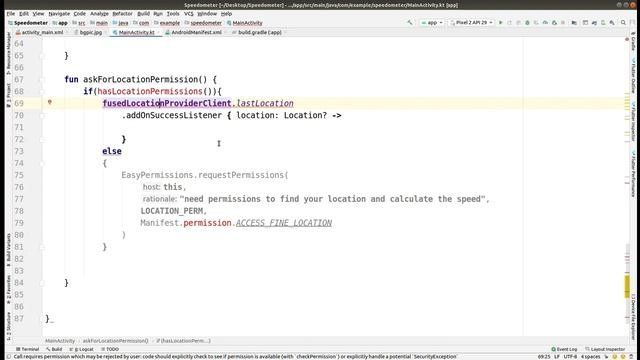Click the example breadcrumb in navigation bar
The height and width of the screenshot is (360, 640).
click(167, 23)
